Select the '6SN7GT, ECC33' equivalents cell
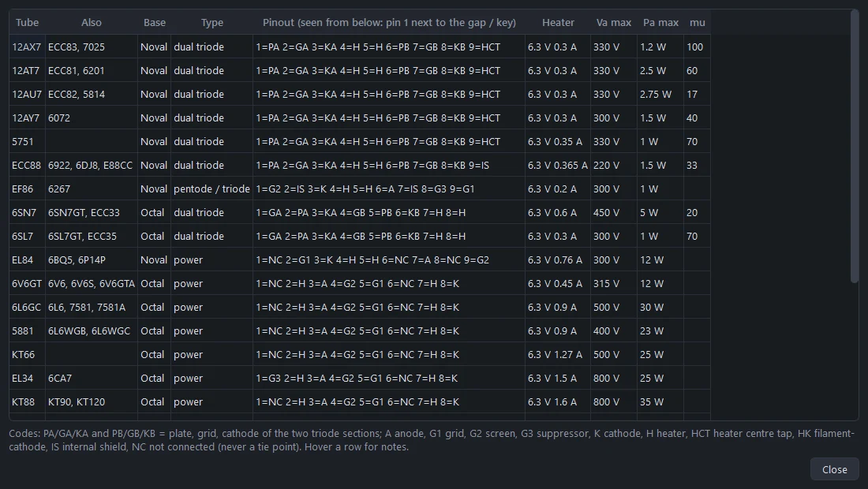 click(92, 212)
